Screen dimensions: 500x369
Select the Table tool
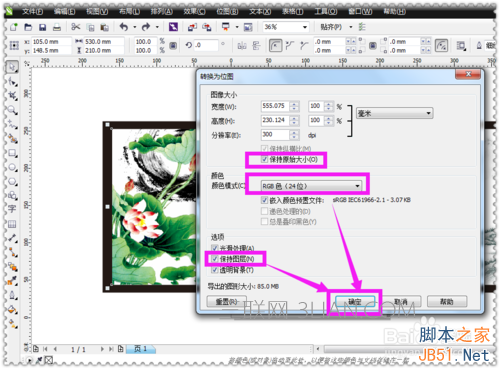click(x=12, y=224)
